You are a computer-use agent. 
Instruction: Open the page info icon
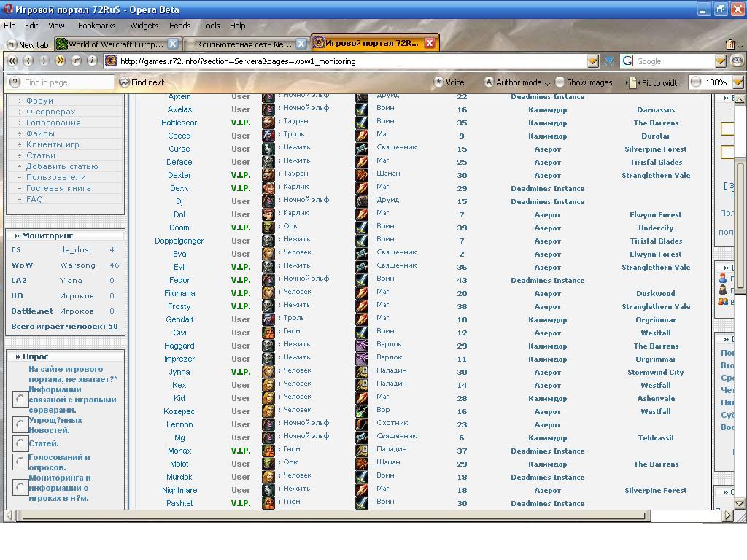92,61
